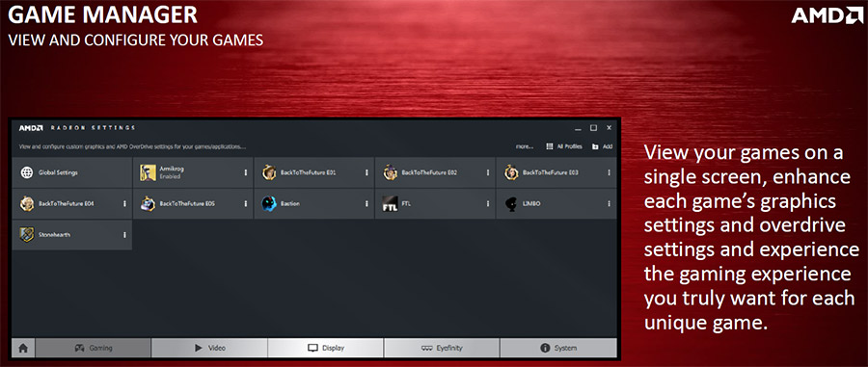Image resolution: width=868 pixels, height=367 pixels.
Task: Switch to the System tab
Action: pos(558,348)
